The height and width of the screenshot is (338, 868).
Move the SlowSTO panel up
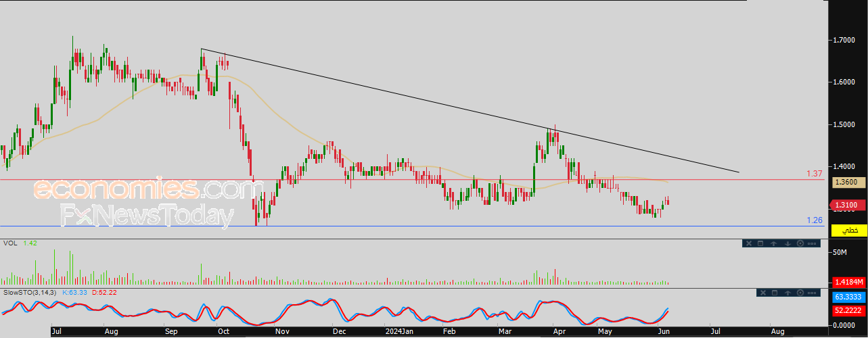pos(787,293)
